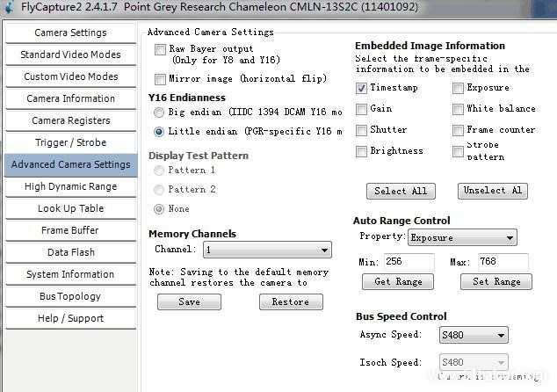Open the memory Channel dropdown
The height and width of the screenshot is (392, 557).
[x=267, y=250]
